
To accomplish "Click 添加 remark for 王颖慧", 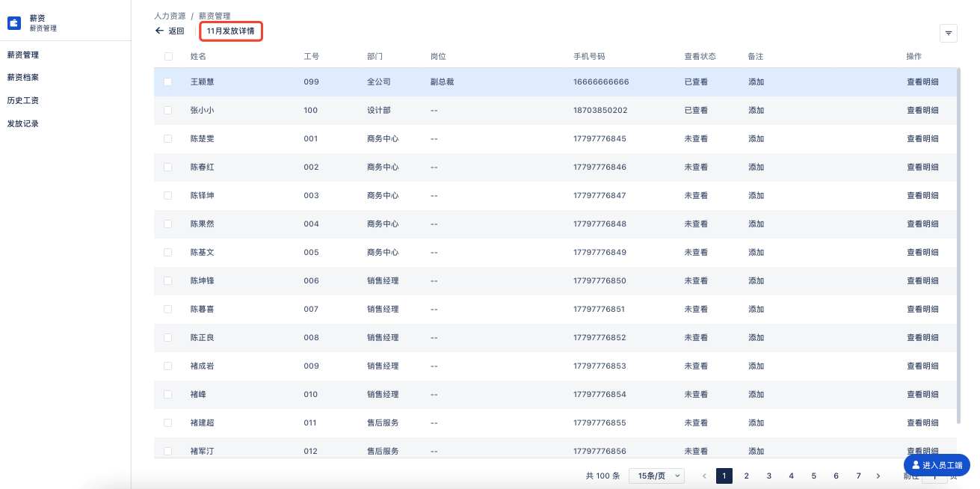I will (x=756, y=81).
